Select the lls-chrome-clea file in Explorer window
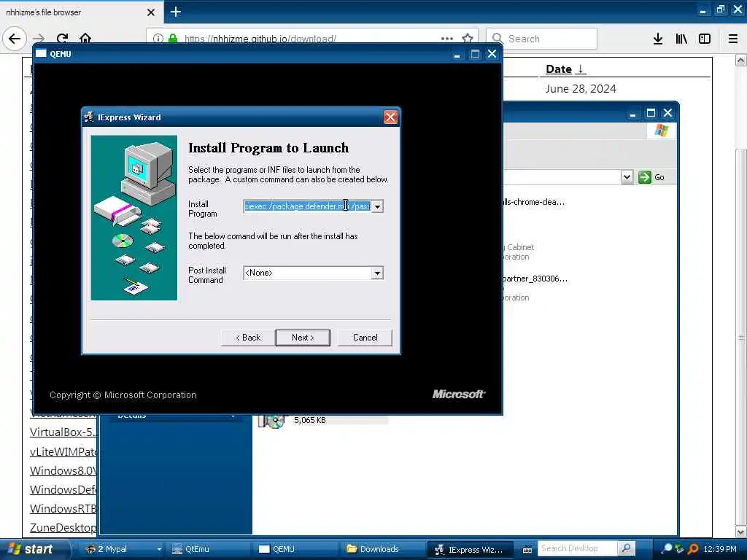This screenshot has height=560, width=747. coord(533,203)
